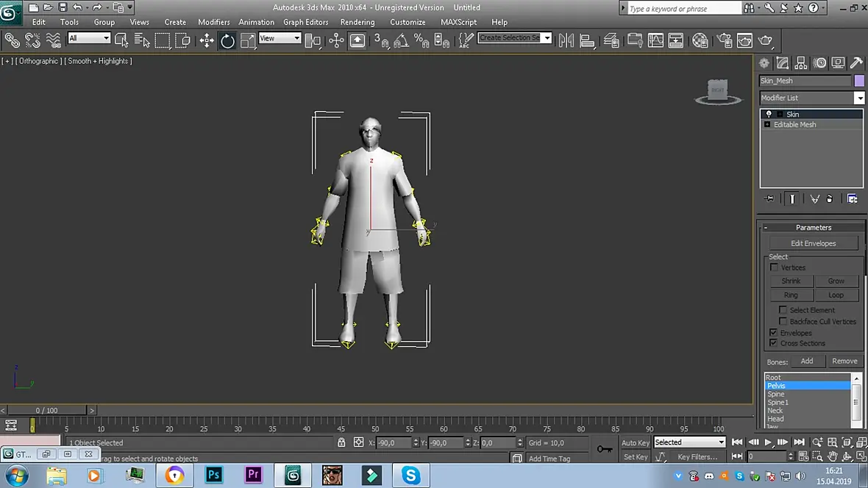
Task: Select the Move tool in toolbar
Action: (207, 40)
